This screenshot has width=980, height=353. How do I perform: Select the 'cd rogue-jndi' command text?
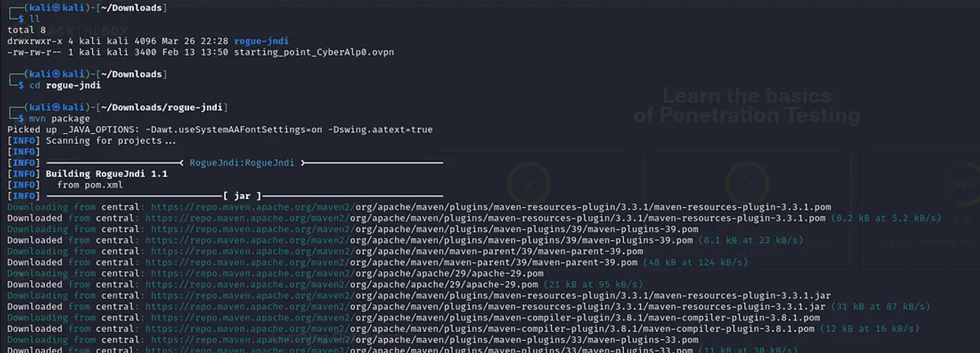tap(65, 85)
